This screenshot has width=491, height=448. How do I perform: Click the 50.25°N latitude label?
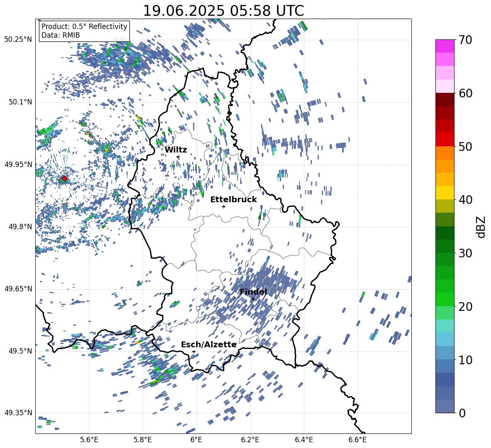coord(18,40)
